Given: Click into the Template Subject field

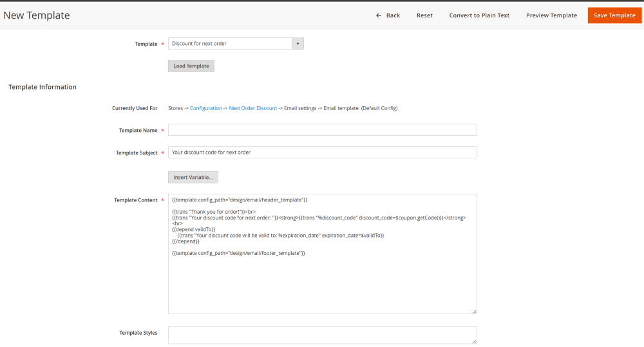Looking at the screenshot, I should point(323,153).
